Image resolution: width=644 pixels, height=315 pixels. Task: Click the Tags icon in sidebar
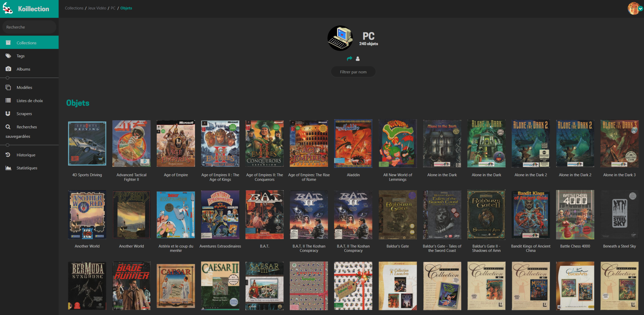[8, 56]
